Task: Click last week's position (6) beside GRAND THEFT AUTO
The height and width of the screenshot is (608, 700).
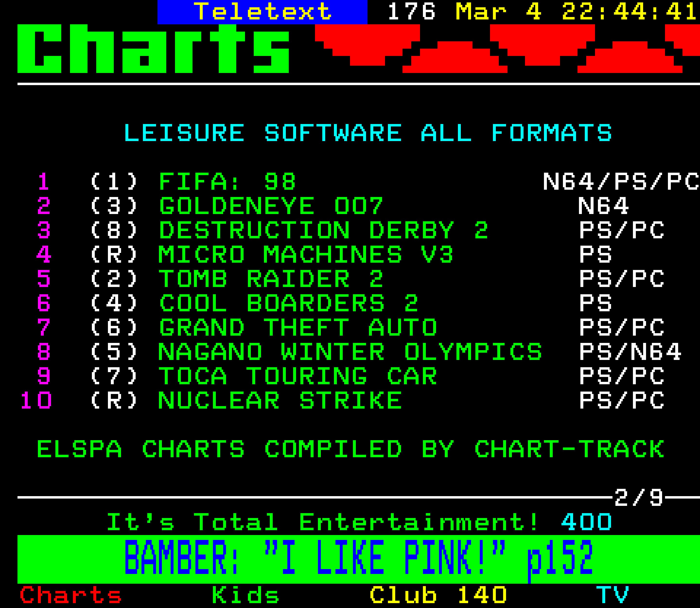Action: tap(114, 327)
